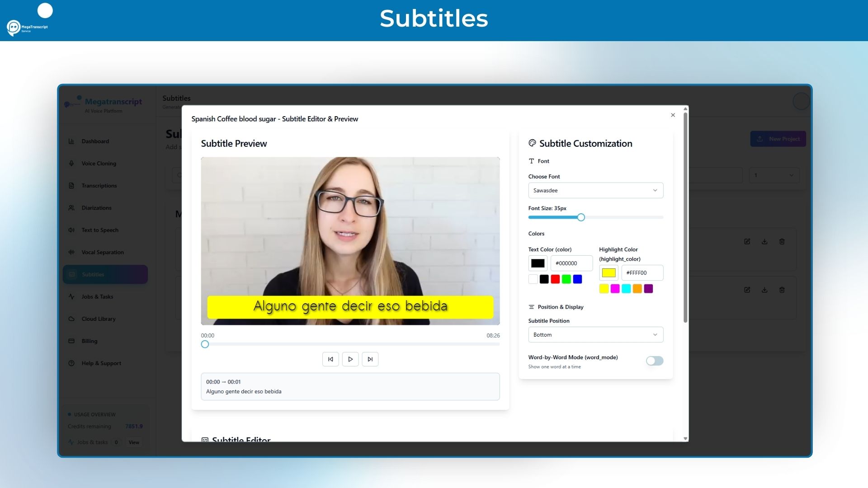Viewport: 868px width, 488px height.
Task: Open the Choose Font dropdown
Action: click(595, 190)
